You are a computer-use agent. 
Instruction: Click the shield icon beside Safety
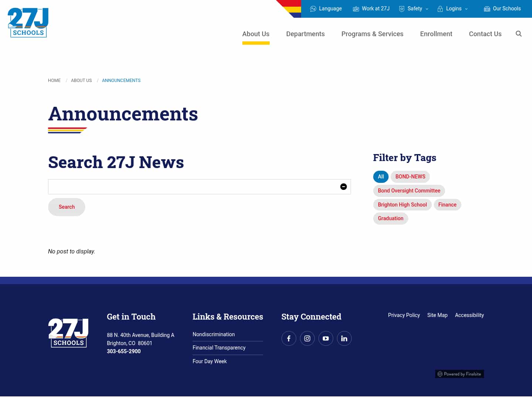402,8
